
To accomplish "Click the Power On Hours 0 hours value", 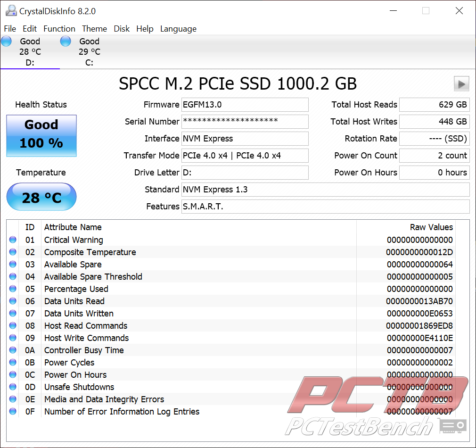I will pos(435,173).
